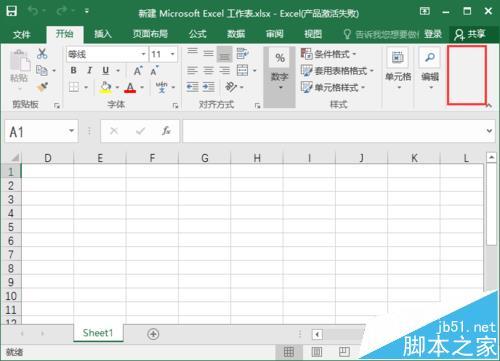Click the formula bar Cancel X icon
500x361 pixels.
coord(114,131)
